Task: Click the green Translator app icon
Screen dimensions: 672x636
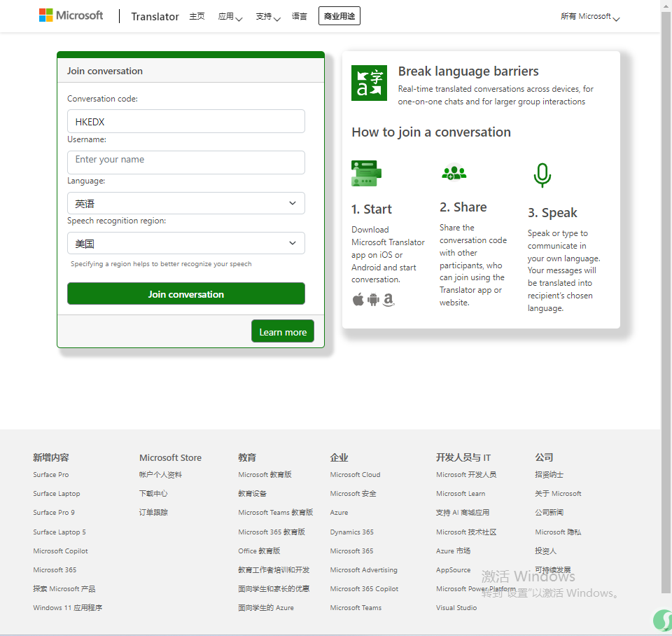Action: click(x=369, y=83)
